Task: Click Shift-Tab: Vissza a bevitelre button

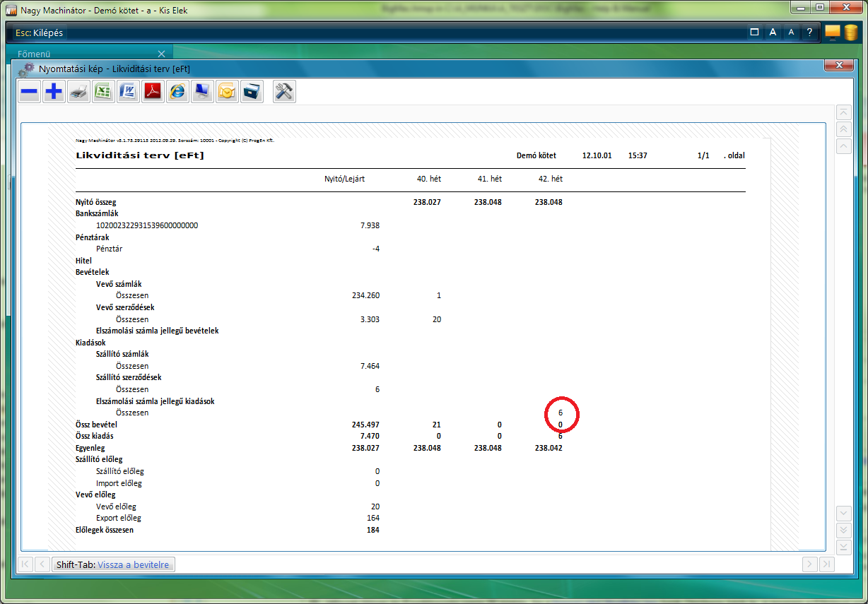Action: click(114, 564)
